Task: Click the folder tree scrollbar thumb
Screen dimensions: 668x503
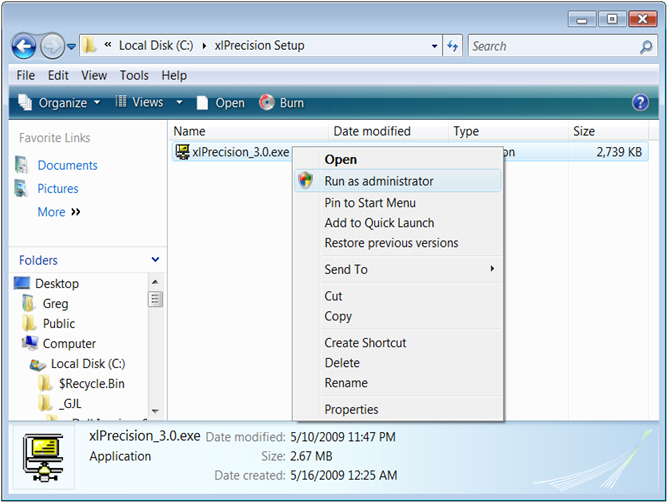Action: pos(155,299)
